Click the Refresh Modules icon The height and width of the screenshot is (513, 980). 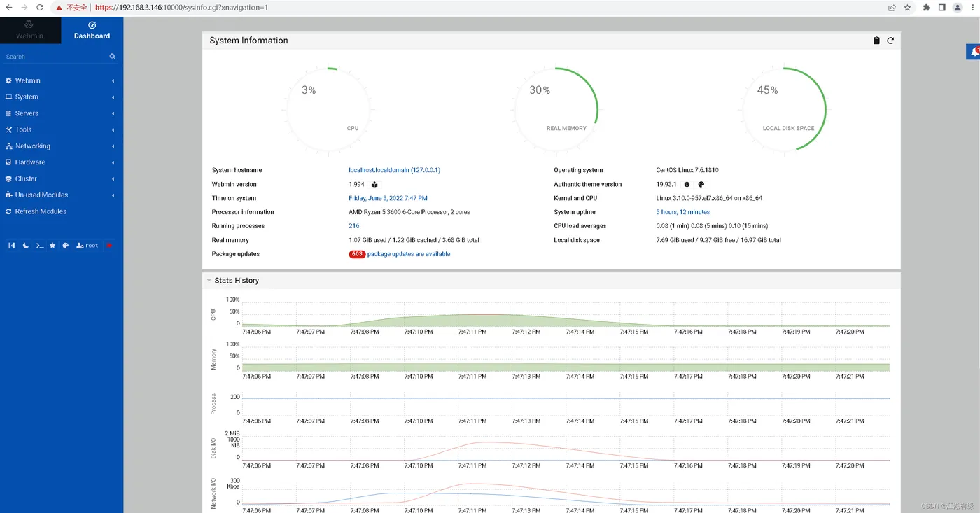coord(9,211)
